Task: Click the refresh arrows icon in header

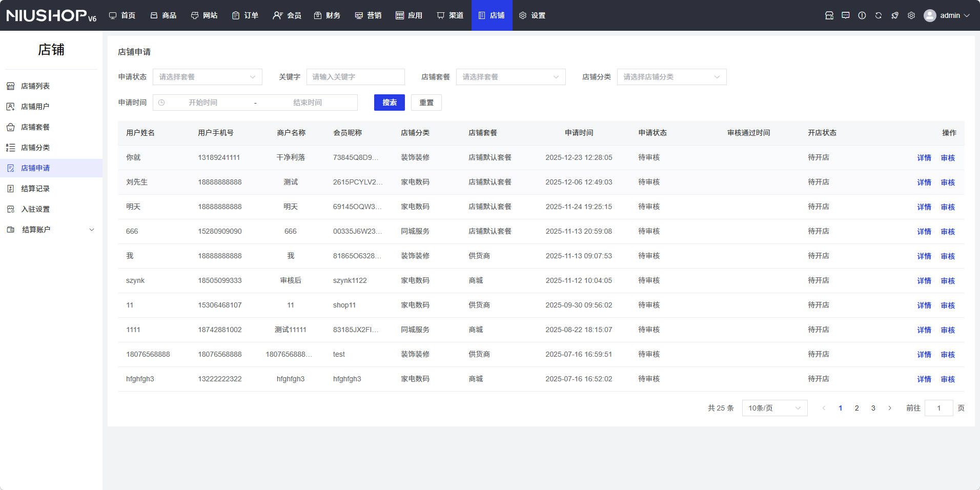Action: (879, 15)
